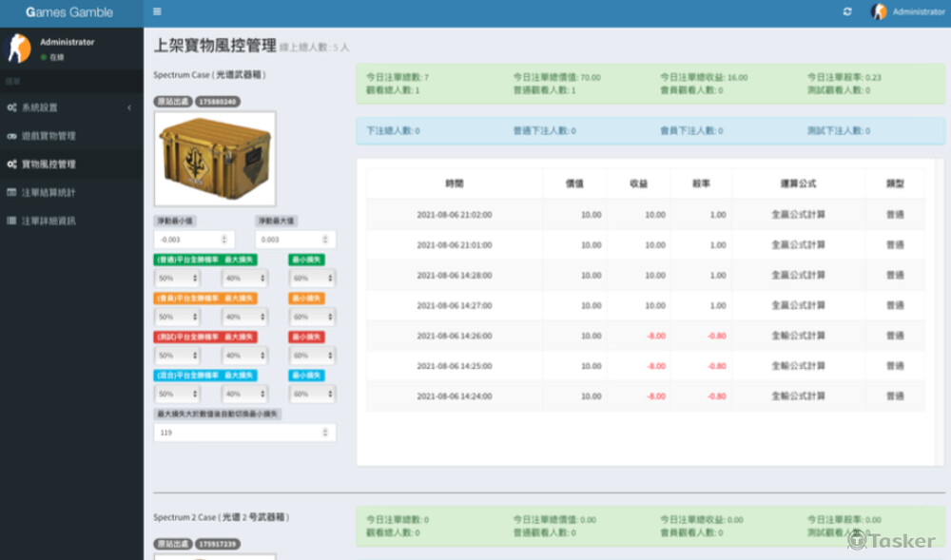Click the hamburger menu toggle icon
This screenshot has width=951, height=560.
tap(157, 12)
